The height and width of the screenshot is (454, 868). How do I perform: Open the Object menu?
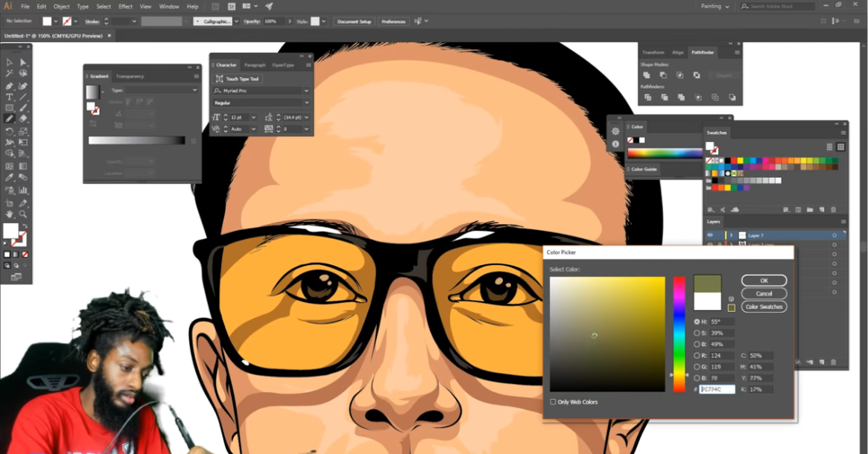[61, 7]
